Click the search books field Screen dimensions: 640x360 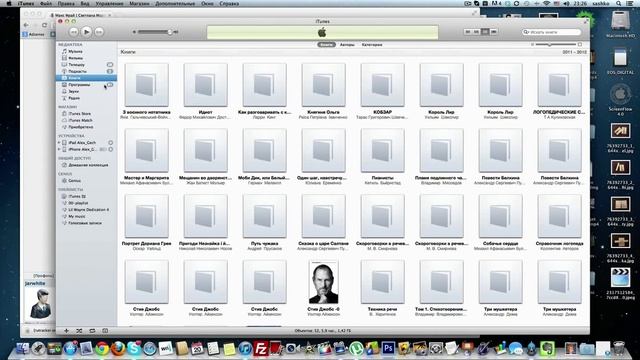[x=551, y=32]
